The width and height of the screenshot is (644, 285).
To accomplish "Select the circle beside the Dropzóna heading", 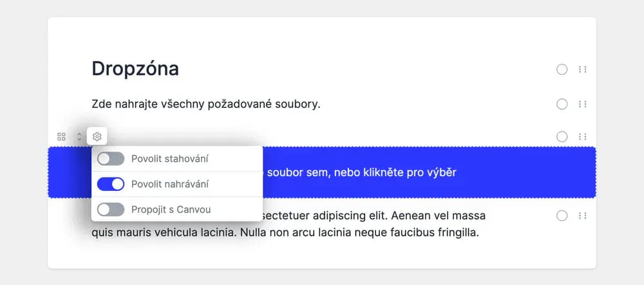I will pyautogui.click(x=562, y=70).
